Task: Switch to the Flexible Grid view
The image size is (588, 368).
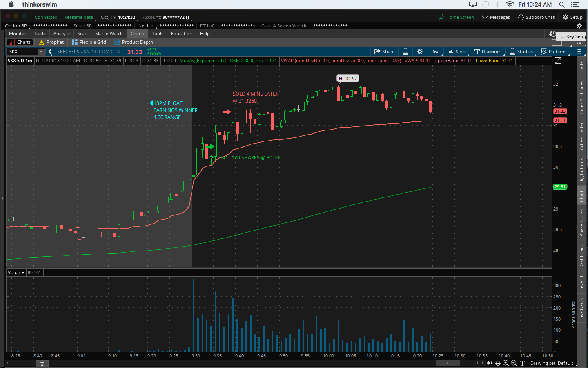Action: coord(89,42)
